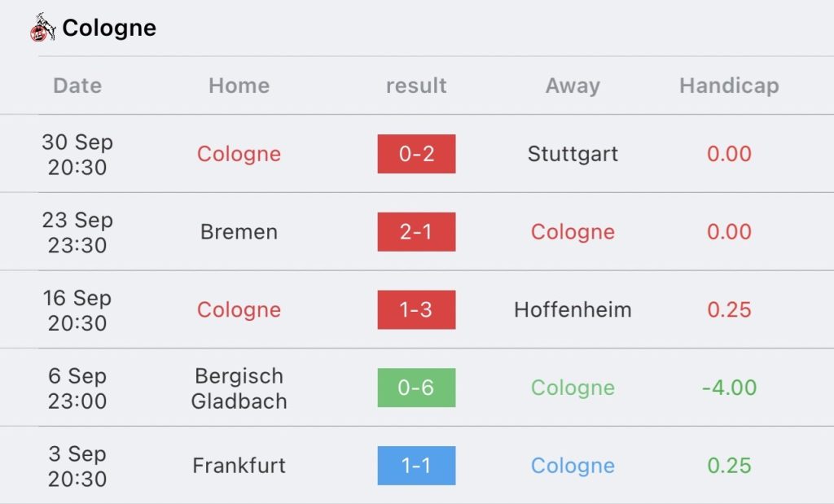This screenshot has height=504, width=834.
Task: Click the Stuttgart away team name
Action: click(x=573, y=154)
